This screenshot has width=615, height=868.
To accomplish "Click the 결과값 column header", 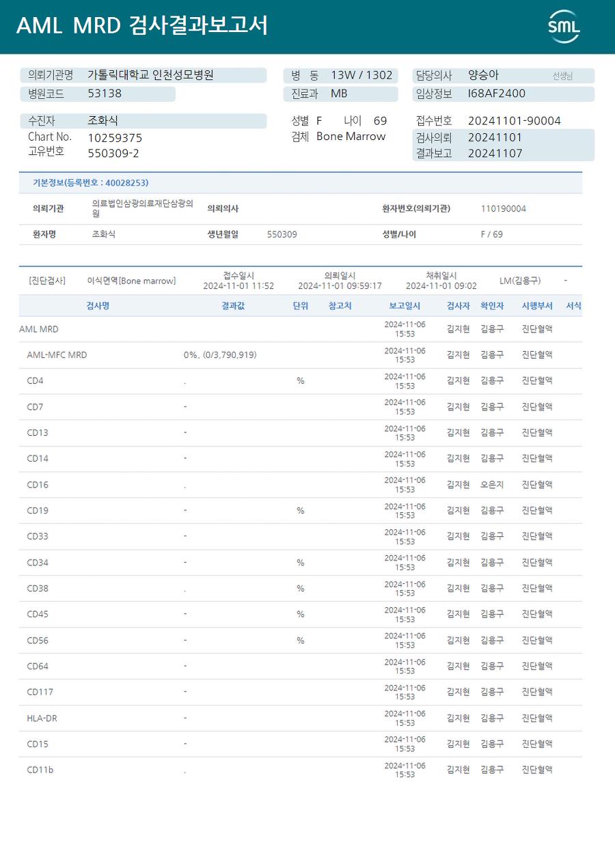I will (233, 306).
